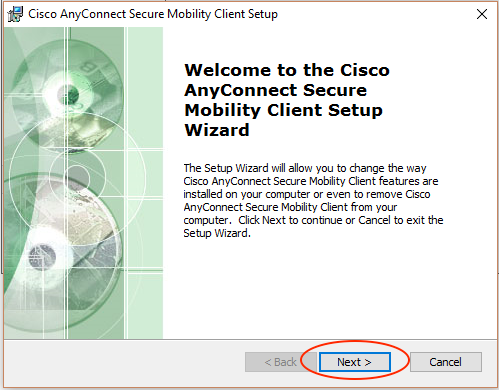
Task: Click the bold Welcome heading text
Action: pyautogui.click(x=287, y=100)
